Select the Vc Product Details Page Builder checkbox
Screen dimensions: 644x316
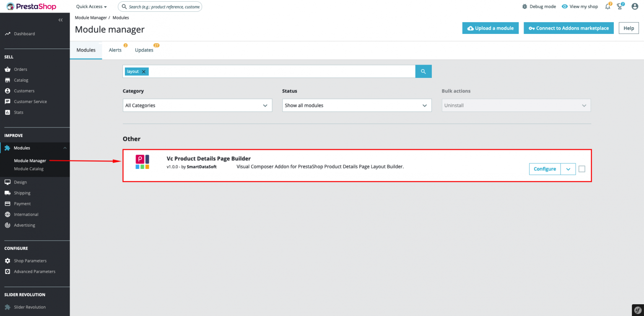click(582, 169)
